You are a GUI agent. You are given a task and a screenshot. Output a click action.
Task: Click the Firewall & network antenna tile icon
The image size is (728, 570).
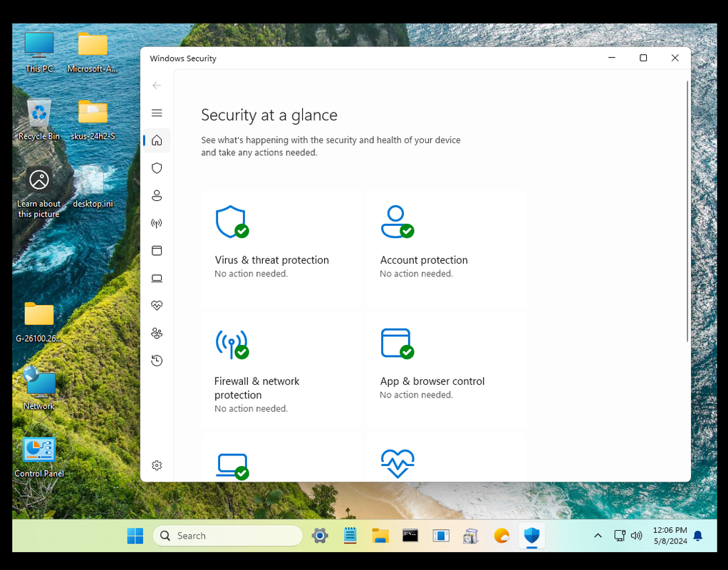point(232,344)
